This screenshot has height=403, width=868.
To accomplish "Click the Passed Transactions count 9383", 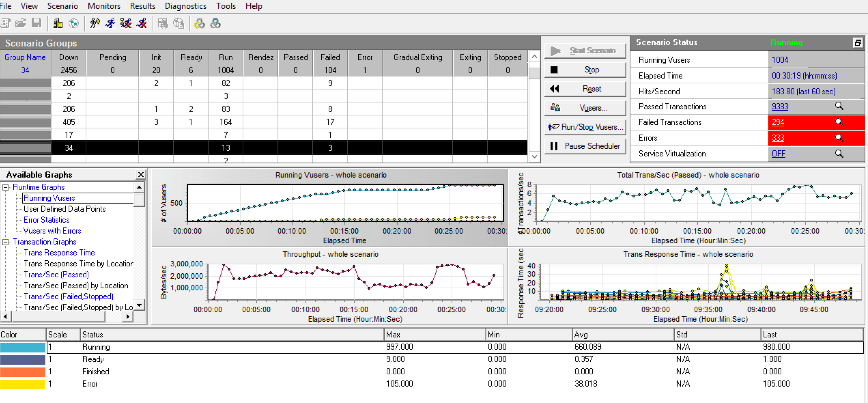I will [780, 106].
